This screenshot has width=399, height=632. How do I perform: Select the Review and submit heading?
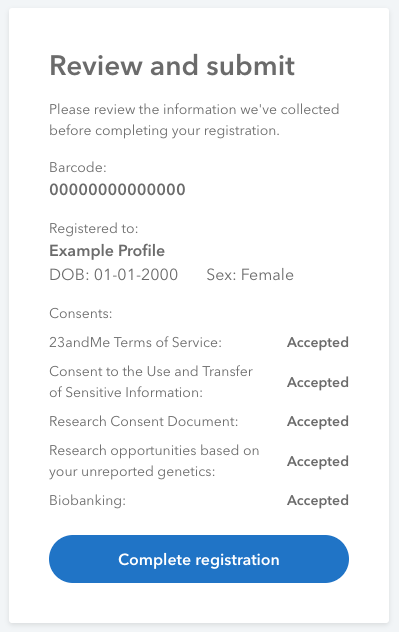[172, 65]
